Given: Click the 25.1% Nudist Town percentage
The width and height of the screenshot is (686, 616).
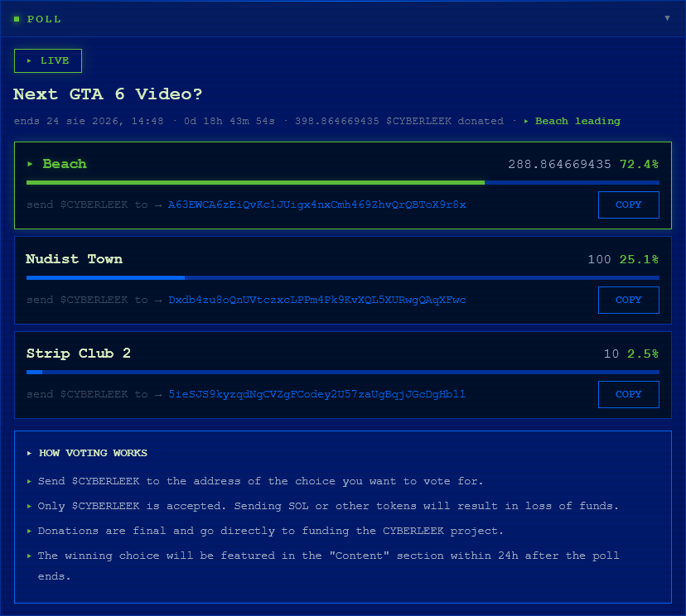Looking at the screenshot, I should [639, 259].
